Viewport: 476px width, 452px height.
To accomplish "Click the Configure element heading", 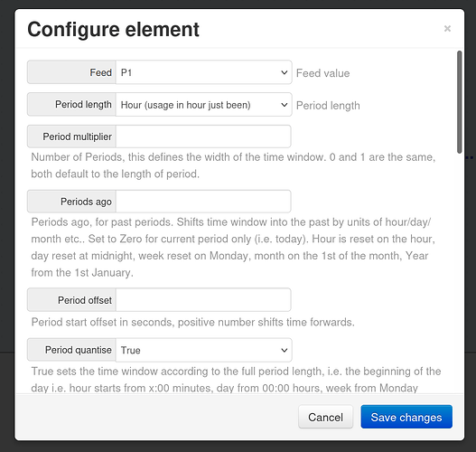I will (x=113, y=30).
